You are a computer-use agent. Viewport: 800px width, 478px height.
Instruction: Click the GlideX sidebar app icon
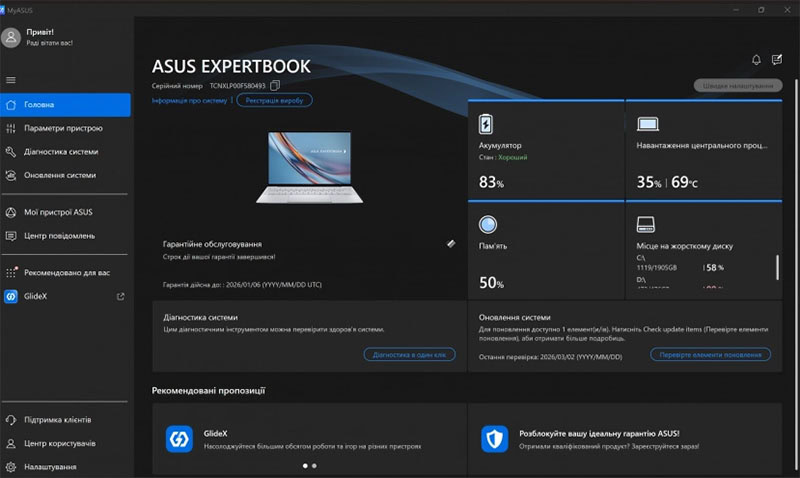pos(11,296)
